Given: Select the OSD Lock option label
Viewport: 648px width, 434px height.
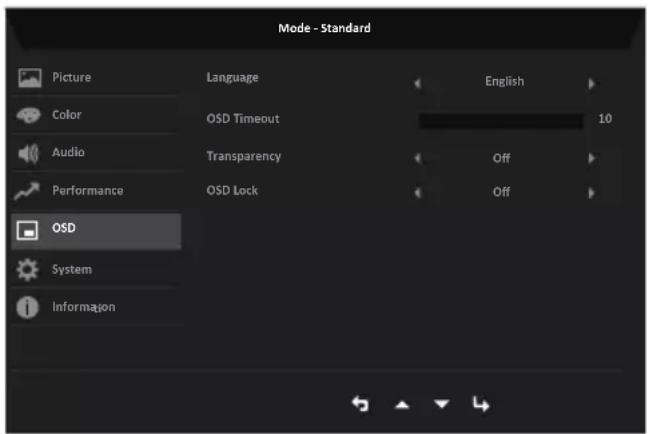Looking at the screenshot, I should tap(232, 191).
